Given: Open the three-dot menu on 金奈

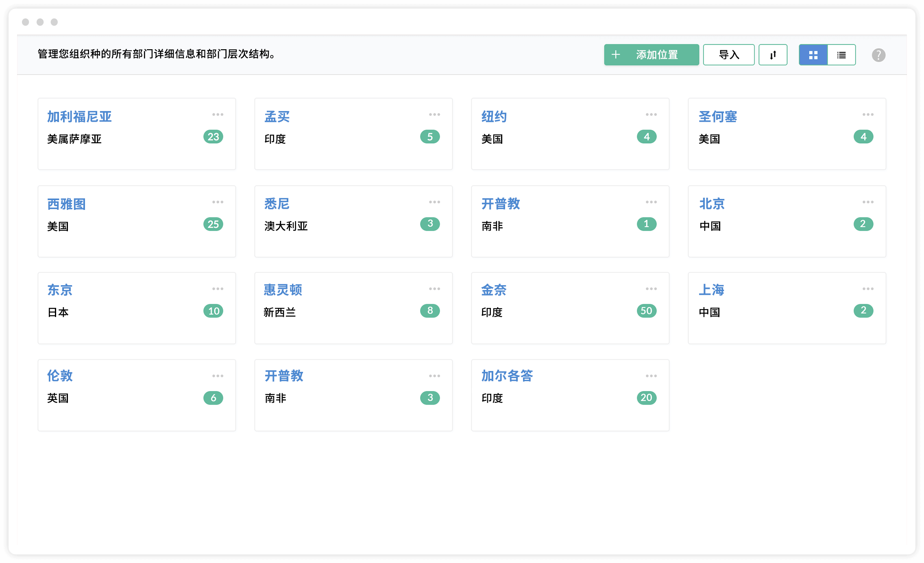Looking at the screenshot, I should pos(651,289).
